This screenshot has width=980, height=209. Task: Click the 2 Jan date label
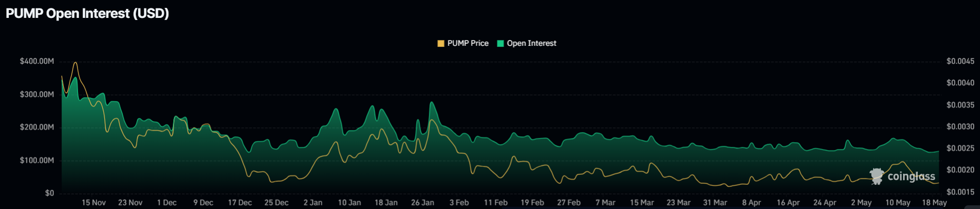tap(313, 203)
